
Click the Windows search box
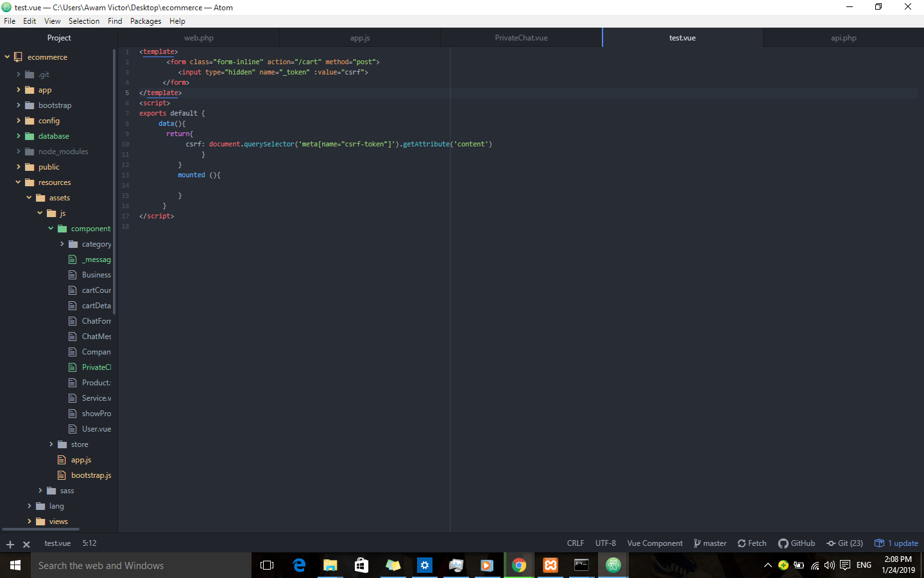tap(141, 565)
